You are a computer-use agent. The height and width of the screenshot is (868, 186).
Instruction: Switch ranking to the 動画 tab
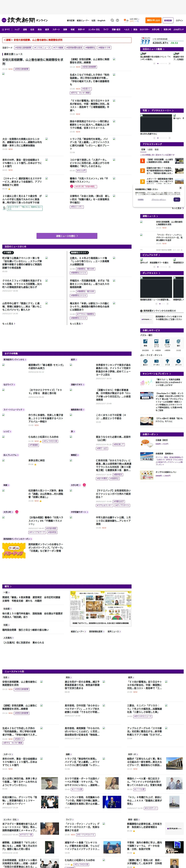pyautogui.click(x=157, y=150)
